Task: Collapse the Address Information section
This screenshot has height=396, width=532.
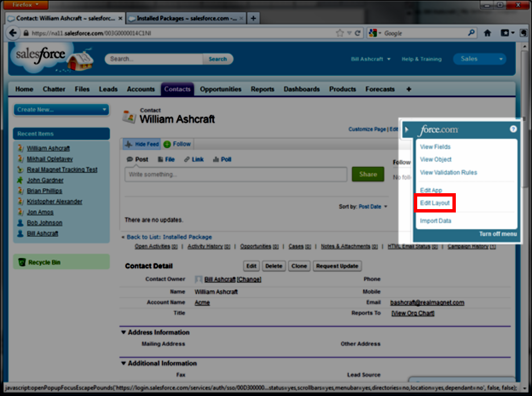Action: tap(123, 332)
